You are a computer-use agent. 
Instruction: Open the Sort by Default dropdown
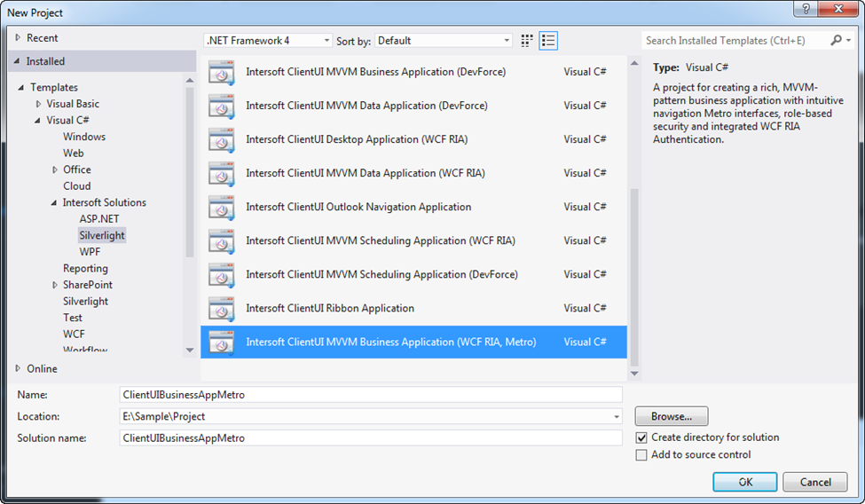tap(443, 40)
